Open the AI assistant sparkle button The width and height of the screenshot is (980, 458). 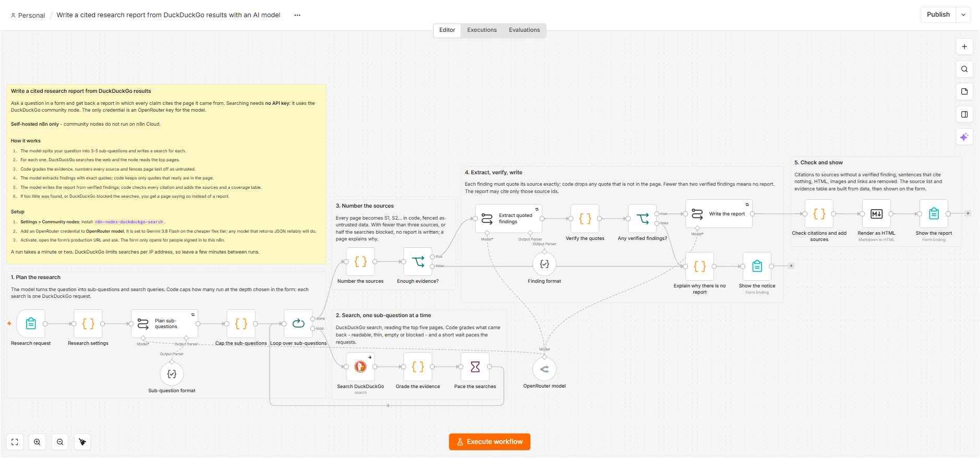tap(964, 137)
